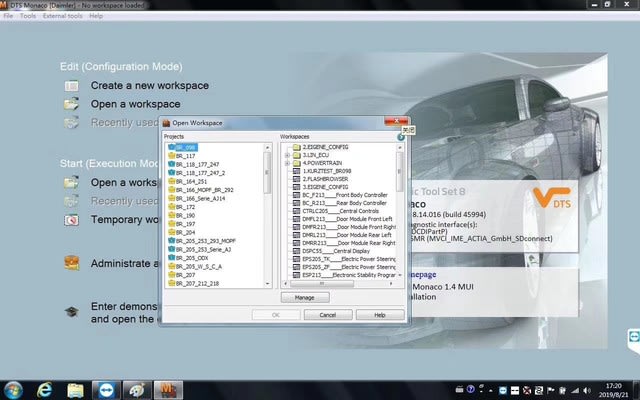
Task: Select project BR_172
Action: click(182, 207)
